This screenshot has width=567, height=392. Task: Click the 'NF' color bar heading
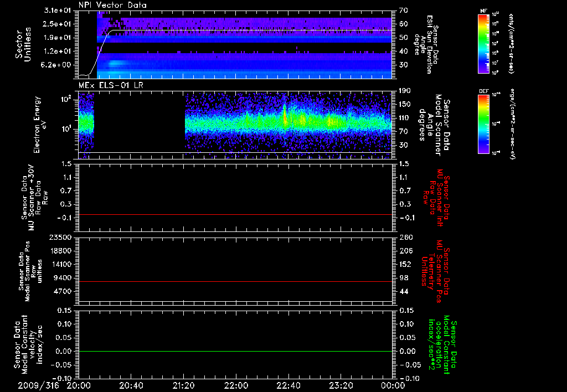pyautogui.click(x=484, y=11)
